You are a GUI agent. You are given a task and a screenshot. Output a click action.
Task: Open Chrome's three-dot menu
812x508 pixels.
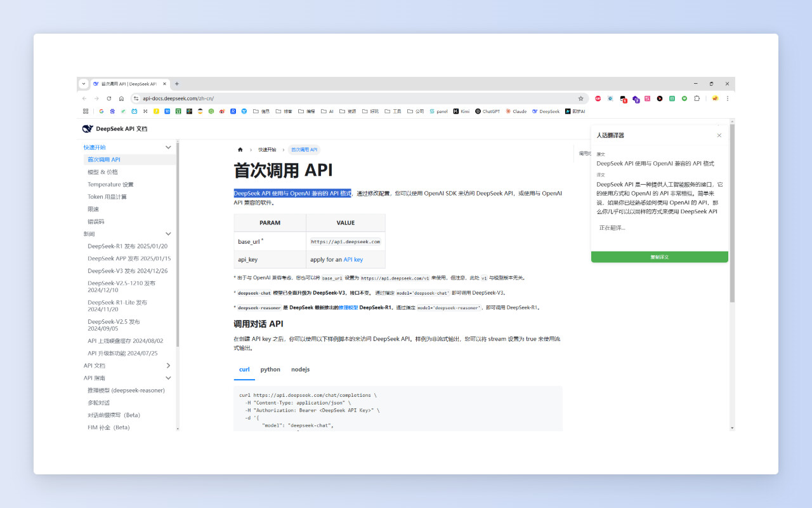[728, 98]
